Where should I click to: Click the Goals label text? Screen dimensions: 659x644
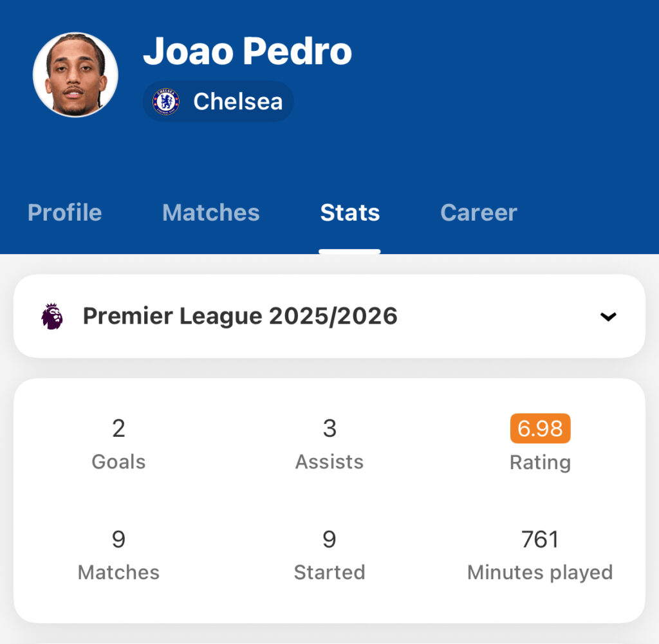[118, 462]
